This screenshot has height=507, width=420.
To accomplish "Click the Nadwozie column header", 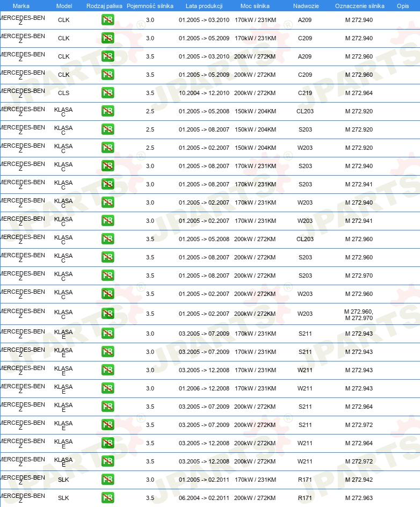I will coord(306,6).
